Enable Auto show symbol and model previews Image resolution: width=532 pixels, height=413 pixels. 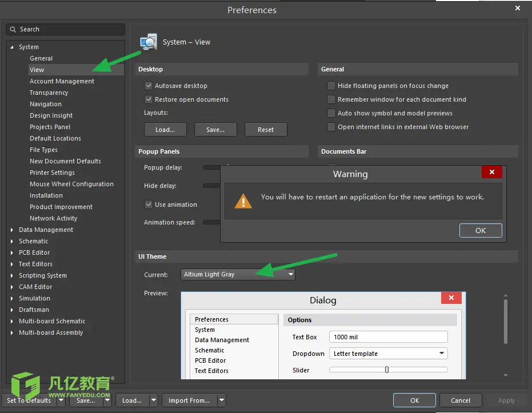pos(331,113)
